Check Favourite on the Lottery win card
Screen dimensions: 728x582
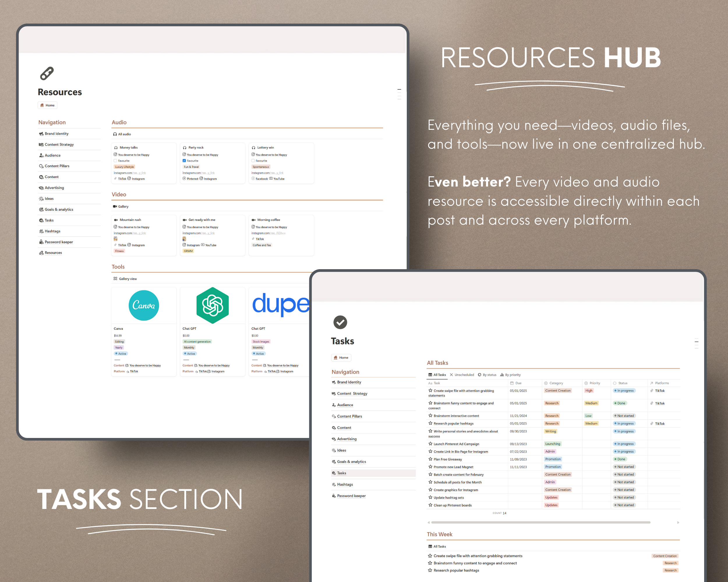[x=253, y=161]
